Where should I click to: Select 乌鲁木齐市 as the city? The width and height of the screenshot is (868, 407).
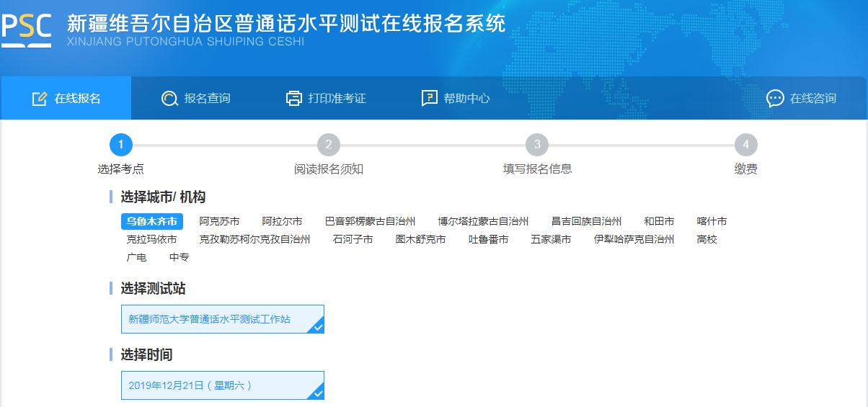tap(151, 221)
